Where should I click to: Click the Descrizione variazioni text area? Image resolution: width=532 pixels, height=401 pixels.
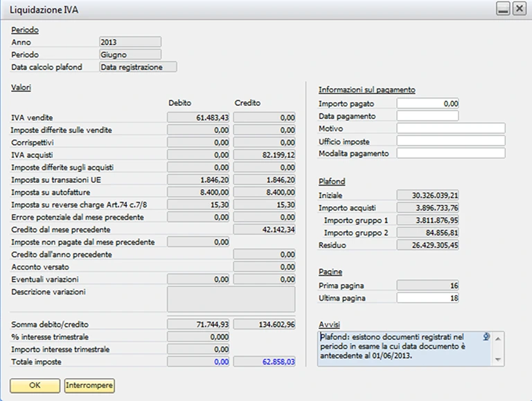231,299
